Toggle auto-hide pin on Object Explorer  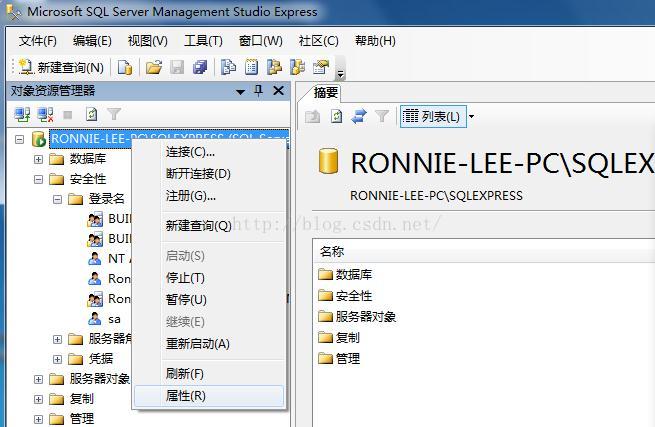259,90
